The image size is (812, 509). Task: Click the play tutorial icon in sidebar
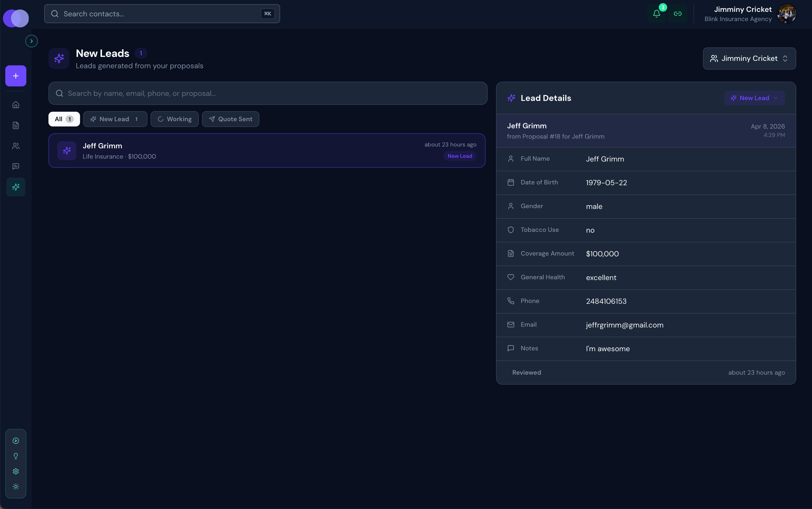[x=16, y=441]
